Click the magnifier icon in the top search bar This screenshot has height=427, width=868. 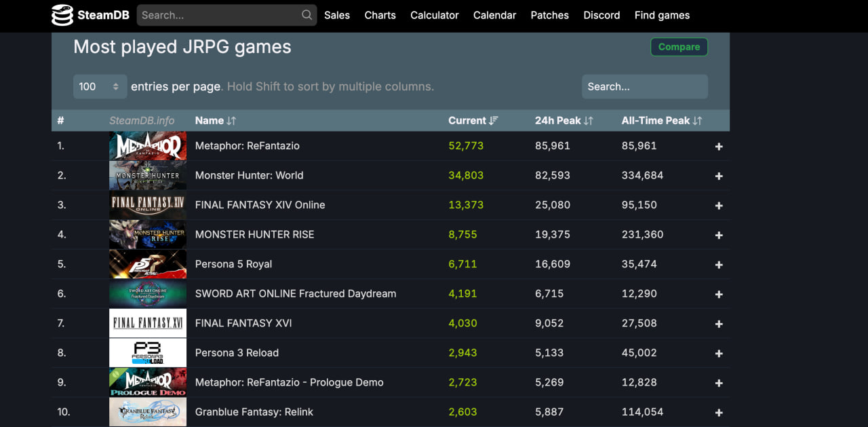307,15
